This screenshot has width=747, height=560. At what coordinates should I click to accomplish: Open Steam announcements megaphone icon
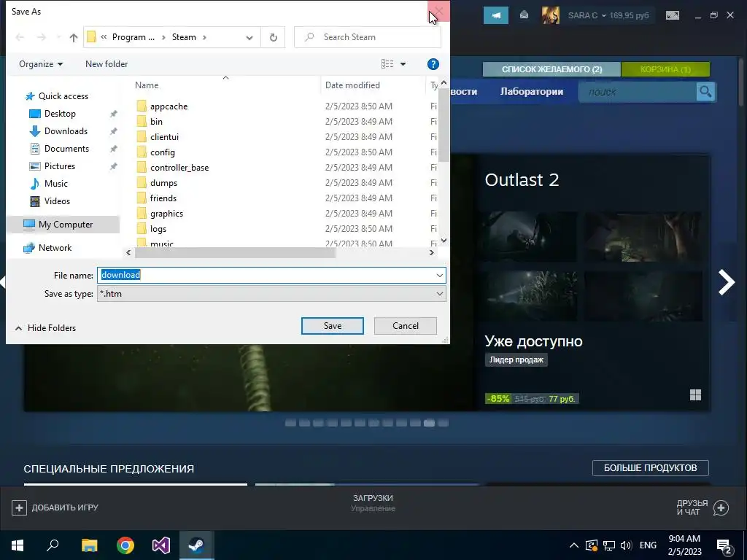[496, 15]
